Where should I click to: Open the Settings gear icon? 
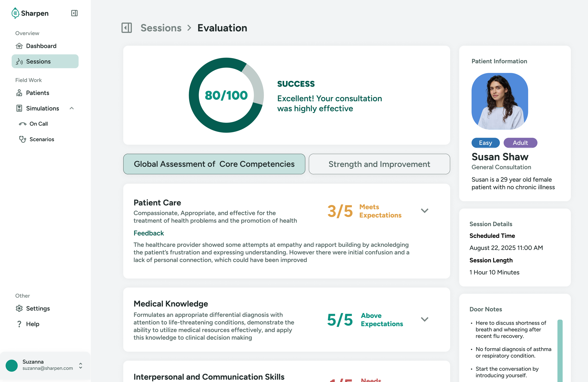19,308
